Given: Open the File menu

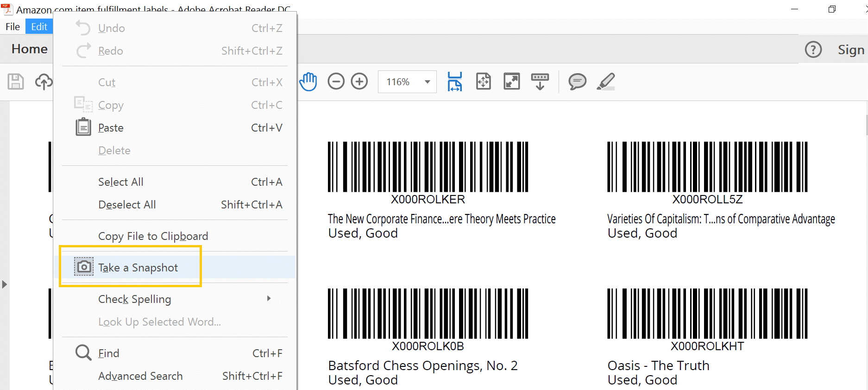Looking at the screenshot, I should 13,26.
